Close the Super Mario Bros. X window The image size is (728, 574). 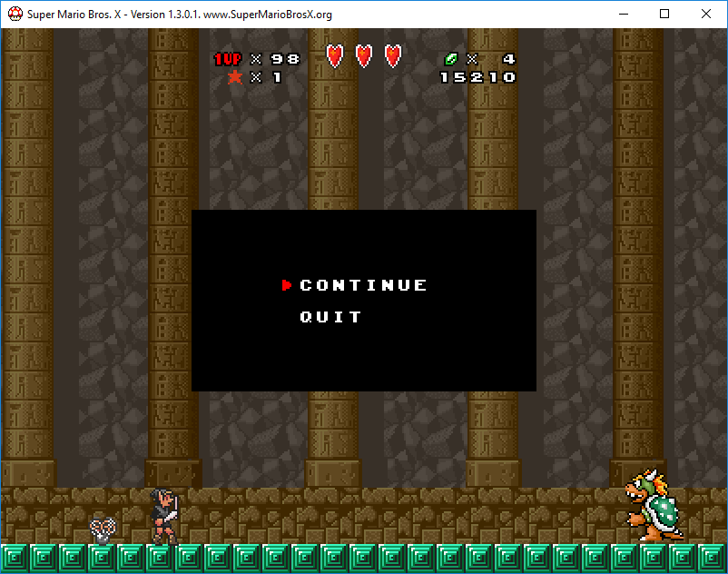(x=706, y=14)
